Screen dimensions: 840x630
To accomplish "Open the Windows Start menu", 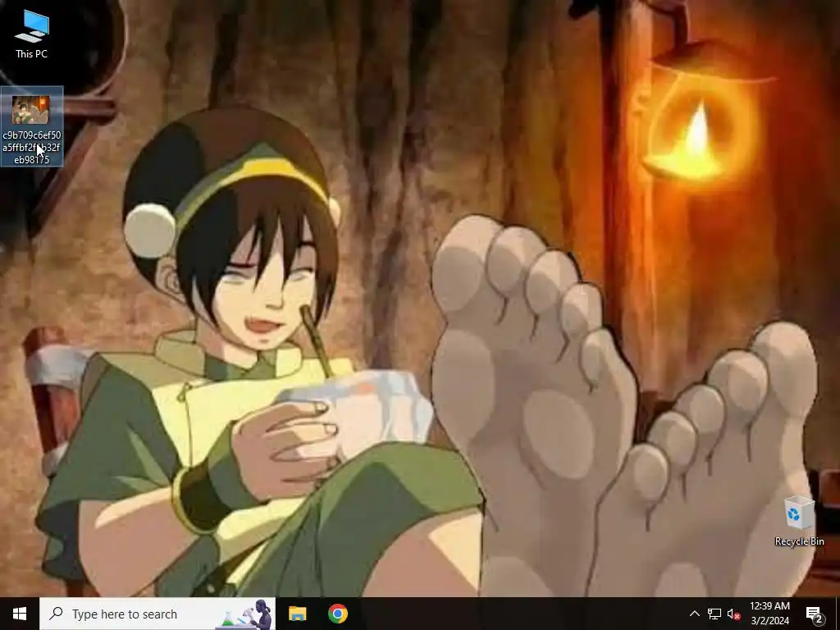I will 20,614.
